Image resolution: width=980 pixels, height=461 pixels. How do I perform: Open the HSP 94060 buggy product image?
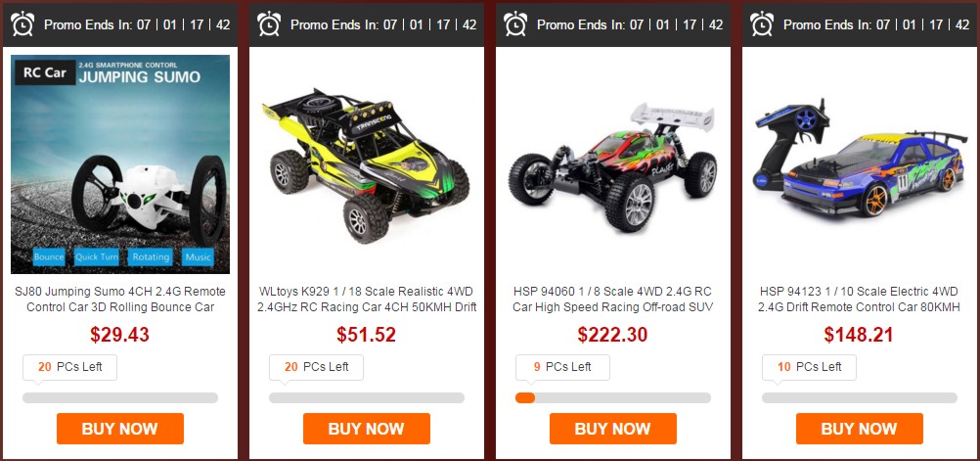[612, 164]
